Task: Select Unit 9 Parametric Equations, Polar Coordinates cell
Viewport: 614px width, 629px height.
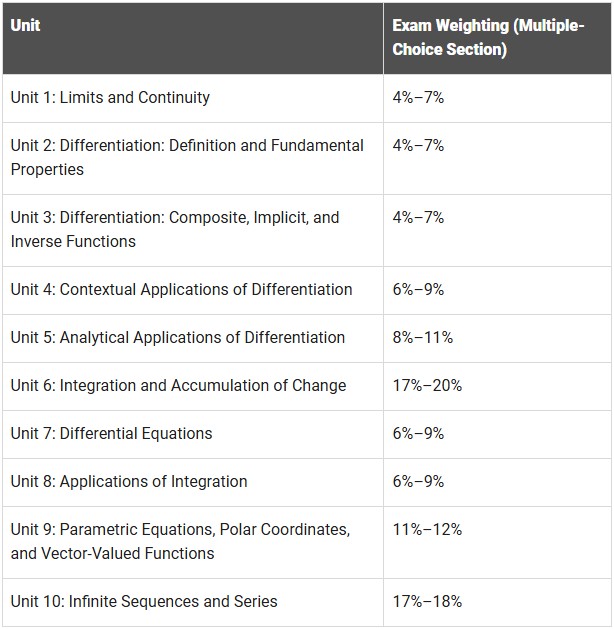Action: [x=193, y=542]
